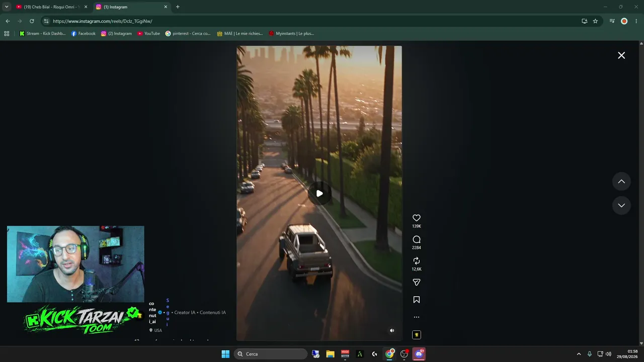The height and width of the screenshot is (362, 644).
Task: Open Logitech G HUB from the taskbar
Action: coord(374,354)
